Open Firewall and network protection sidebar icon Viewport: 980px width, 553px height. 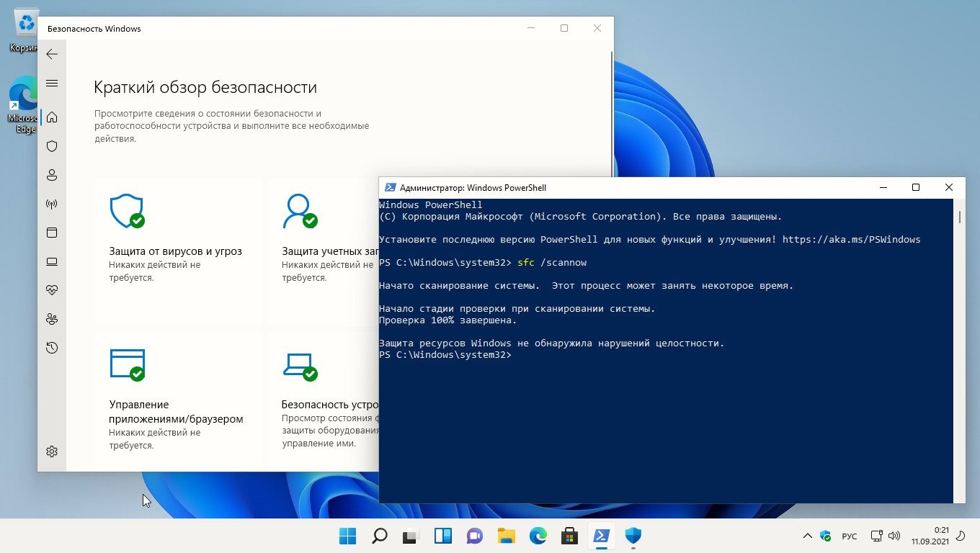pyautogui.click(x=52, y=204)
